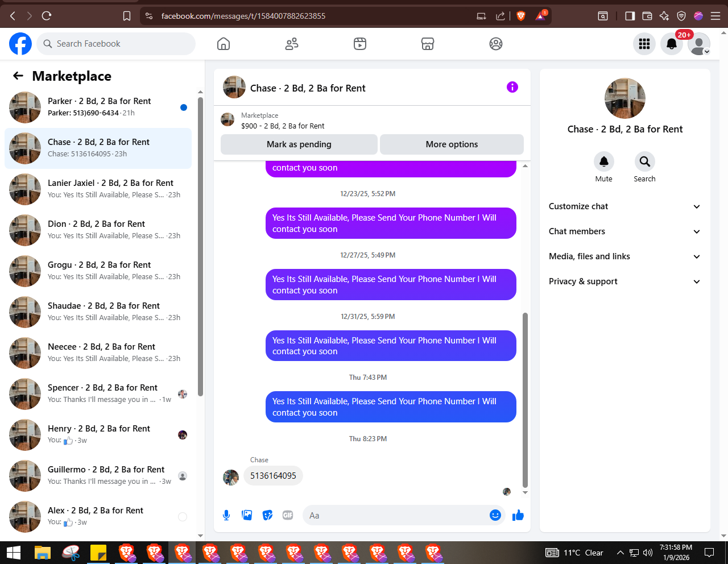
Task: Open the $900 - 2 Bd, 2 Ba listing link
Action: click(x=283, y=126)
